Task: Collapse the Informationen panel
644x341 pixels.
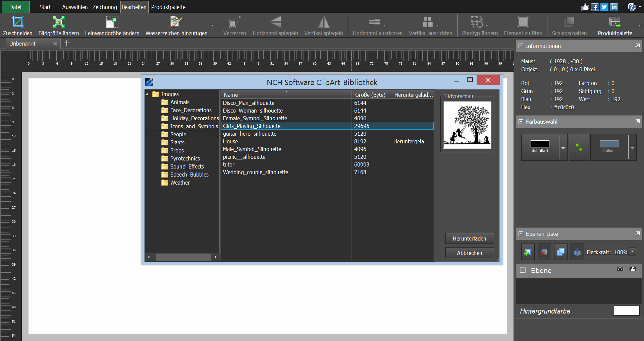Action: [x=521, y=46]
